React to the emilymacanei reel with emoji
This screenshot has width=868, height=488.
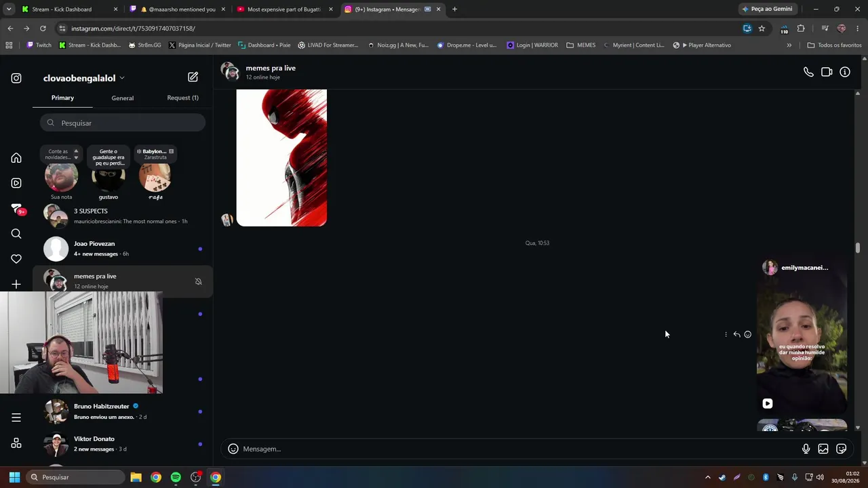(748, 334)
